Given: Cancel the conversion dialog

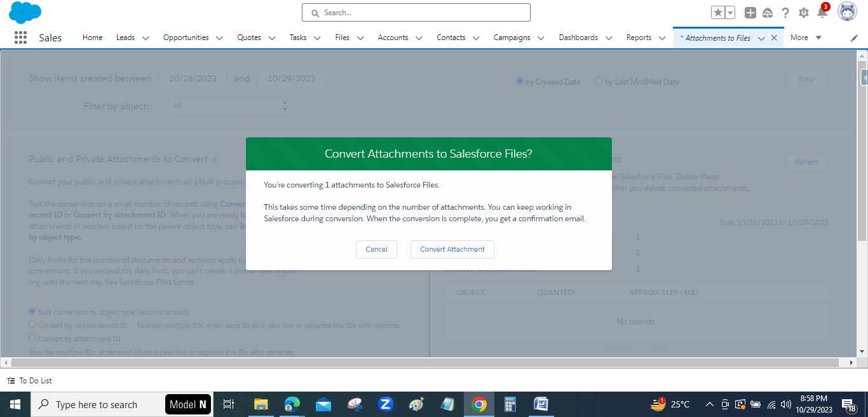Looking at the screenshot, I should pyautogui.click(x=376, y=249).
